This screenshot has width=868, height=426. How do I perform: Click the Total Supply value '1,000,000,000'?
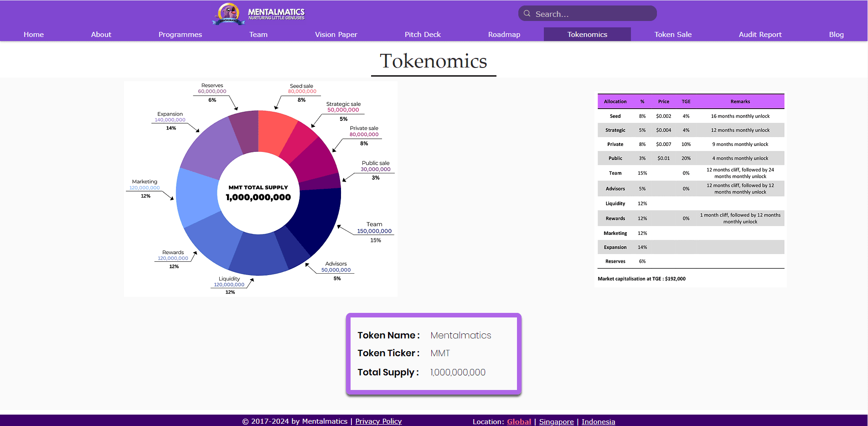pos(458,372)
